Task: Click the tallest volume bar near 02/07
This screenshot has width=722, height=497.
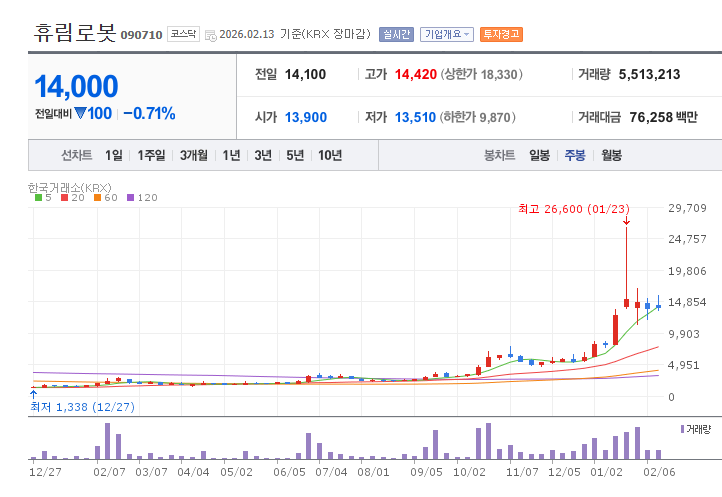Action: coord(107,441)
